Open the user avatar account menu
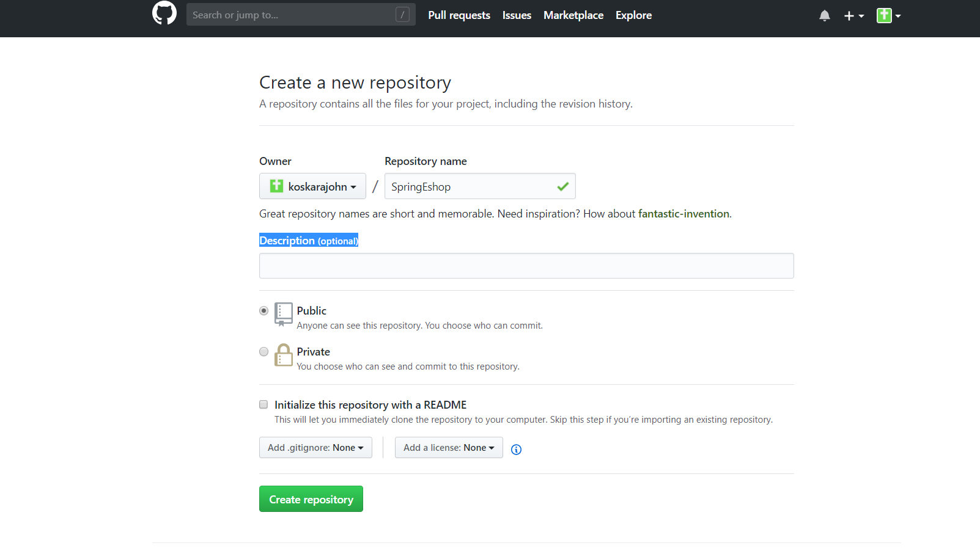 888,15
